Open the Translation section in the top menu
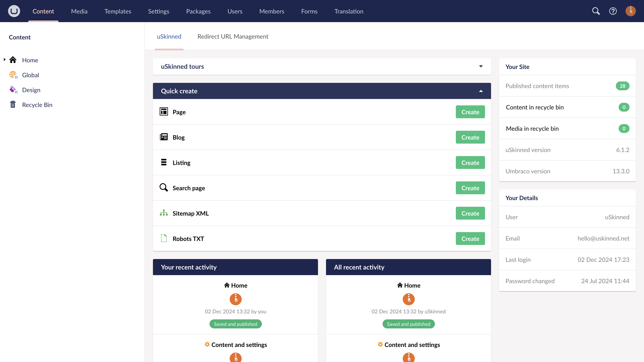The image size is (644, 362). click(x=349, y=11)
